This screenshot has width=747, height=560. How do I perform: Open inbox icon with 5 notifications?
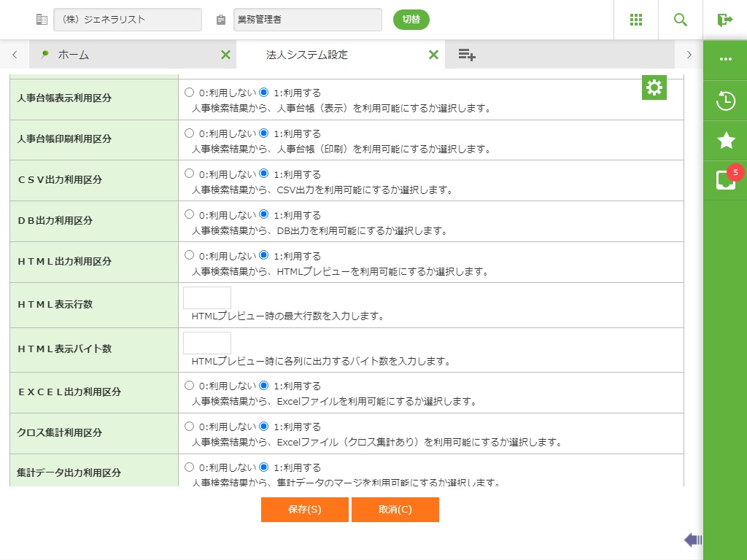click(x=725, y=180)
